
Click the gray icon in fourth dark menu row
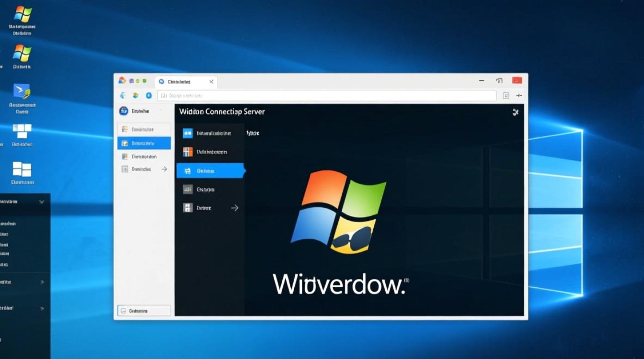coord(188,190)
